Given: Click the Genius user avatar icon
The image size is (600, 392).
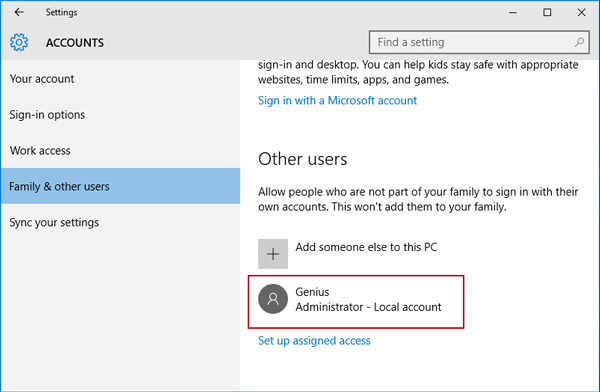Looking at the screenshot, I should click(273, 299).
